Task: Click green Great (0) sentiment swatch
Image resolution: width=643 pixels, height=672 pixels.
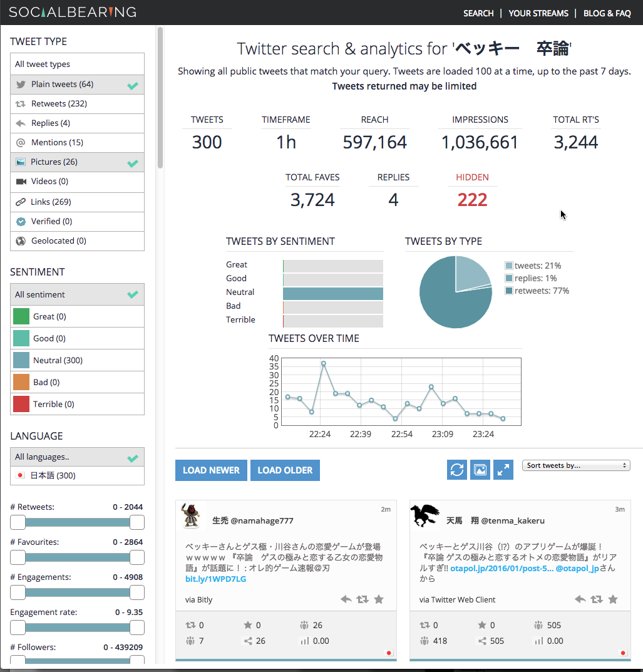Action: (x=21, y=316)
